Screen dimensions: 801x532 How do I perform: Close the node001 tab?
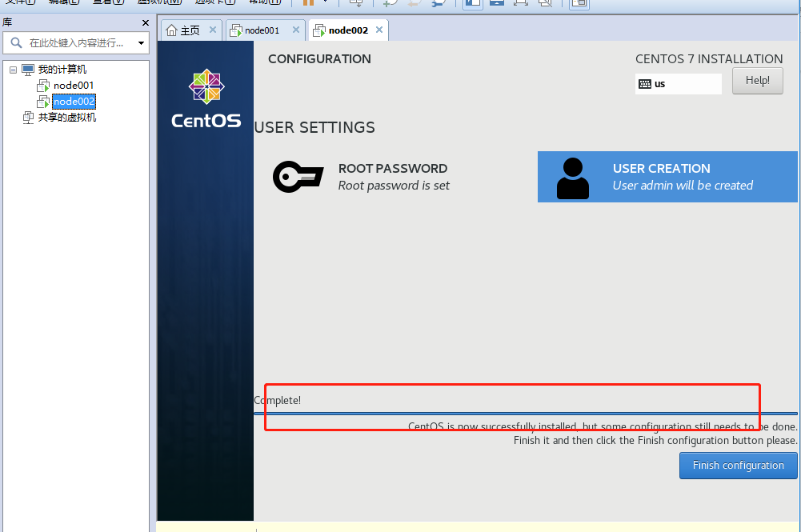[295, 30]
